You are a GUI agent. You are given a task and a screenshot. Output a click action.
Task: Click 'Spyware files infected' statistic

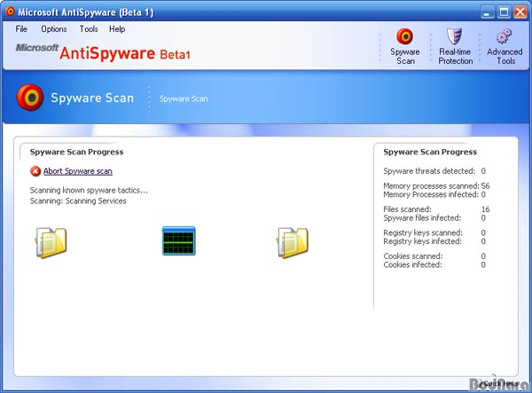point(434,218)
